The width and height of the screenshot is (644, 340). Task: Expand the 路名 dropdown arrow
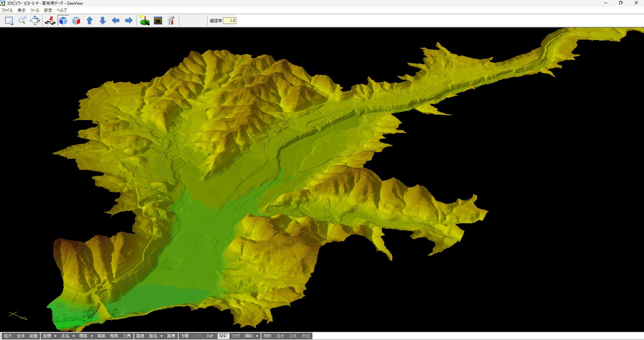(x=162, y=336)
